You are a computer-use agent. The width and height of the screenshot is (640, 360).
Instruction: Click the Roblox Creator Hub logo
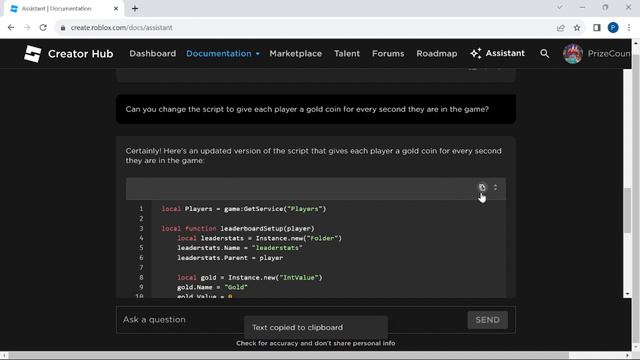32,53
